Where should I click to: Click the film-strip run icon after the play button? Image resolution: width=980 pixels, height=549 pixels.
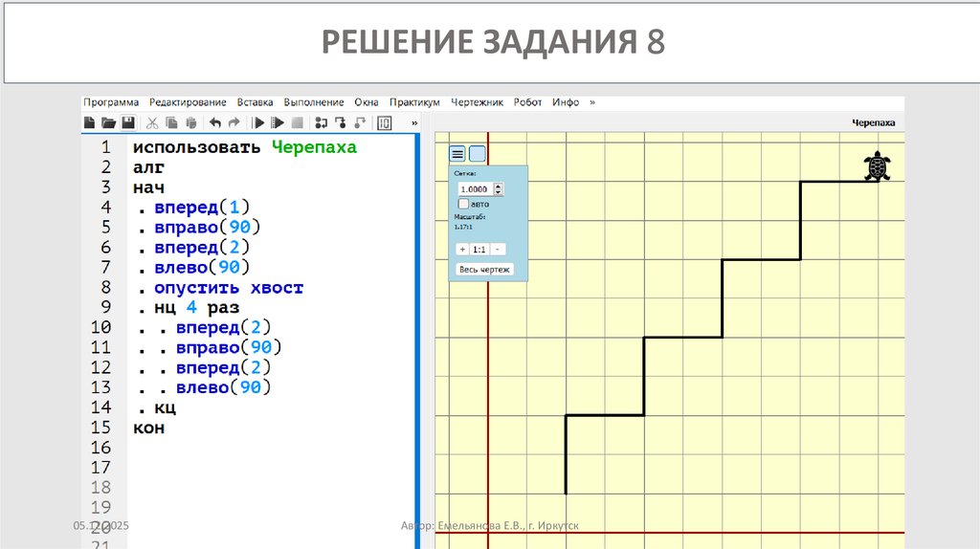point(278,123)
